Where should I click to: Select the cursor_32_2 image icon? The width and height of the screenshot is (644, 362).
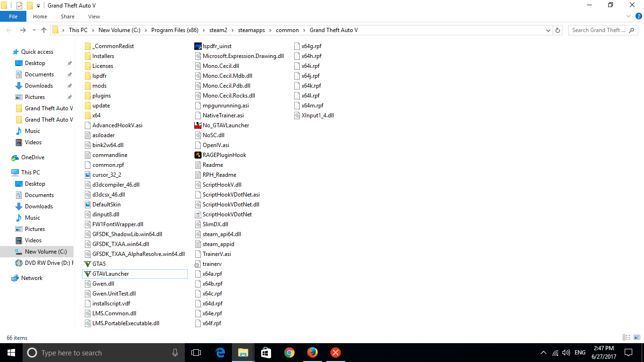coord(87,175)
